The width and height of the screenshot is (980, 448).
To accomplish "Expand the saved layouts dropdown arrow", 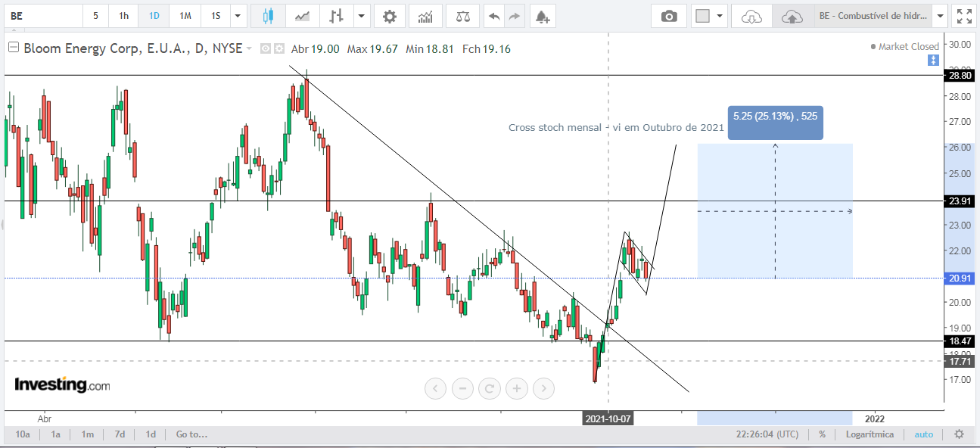I will 939,16.
